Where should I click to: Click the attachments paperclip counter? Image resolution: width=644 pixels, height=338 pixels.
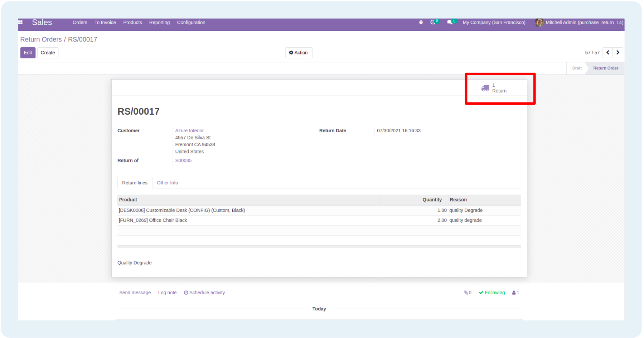point(468,293)
